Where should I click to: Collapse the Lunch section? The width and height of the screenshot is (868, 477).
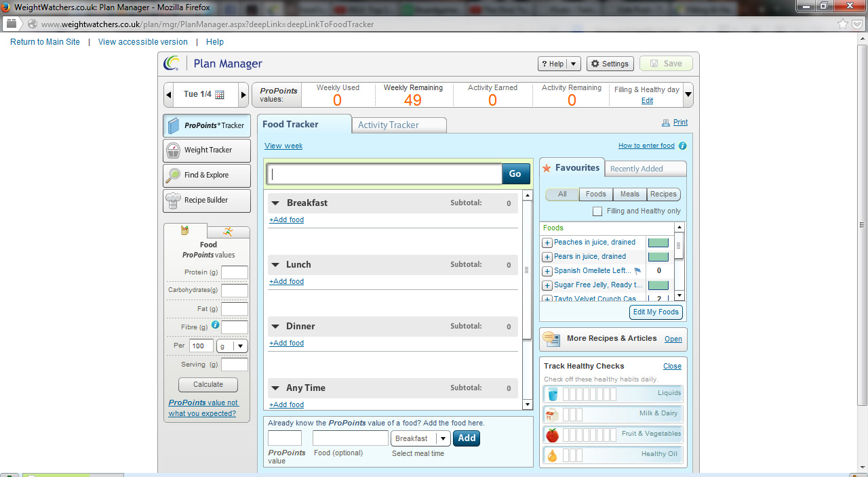[x=276, y=265]
